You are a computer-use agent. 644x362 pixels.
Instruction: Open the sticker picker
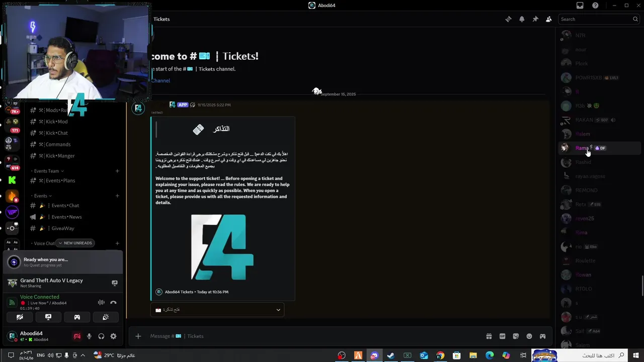[516, 336]
